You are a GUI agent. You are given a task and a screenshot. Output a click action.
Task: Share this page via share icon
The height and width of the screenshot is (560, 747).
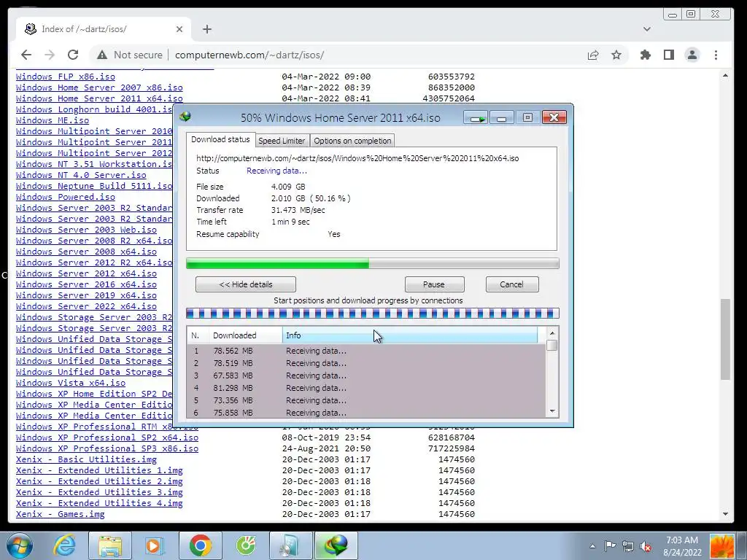pos(593,55)
